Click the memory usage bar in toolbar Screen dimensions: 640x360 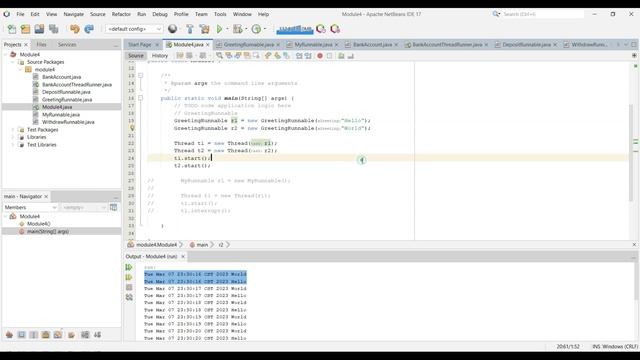click(x=295, y=29)
